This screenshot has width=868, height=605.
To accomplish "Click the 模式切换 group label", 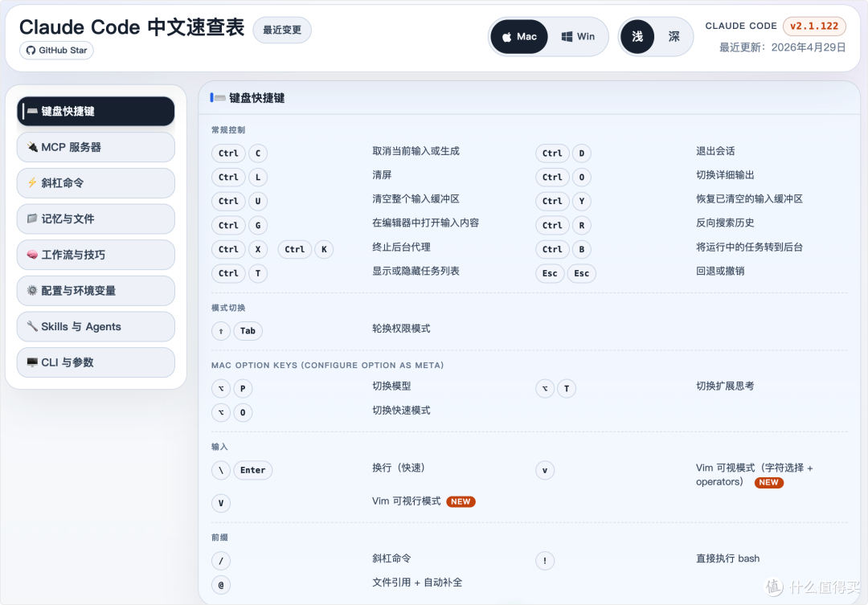I will pyautogui.click(x=228, y=308).
